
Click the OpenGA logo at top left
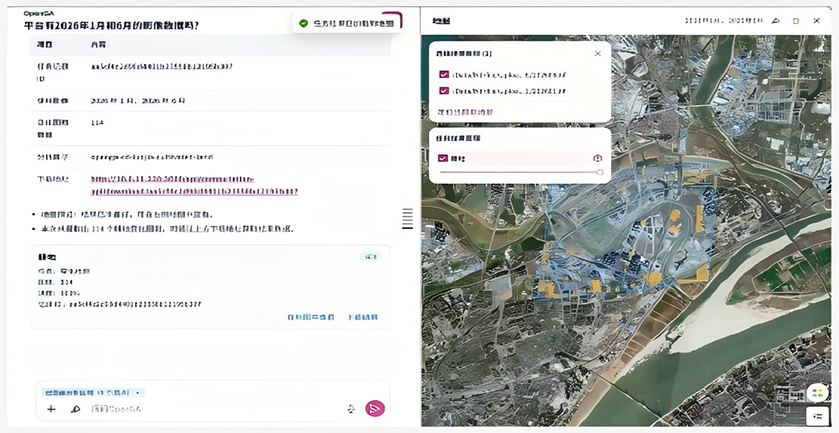pos(37,13)
